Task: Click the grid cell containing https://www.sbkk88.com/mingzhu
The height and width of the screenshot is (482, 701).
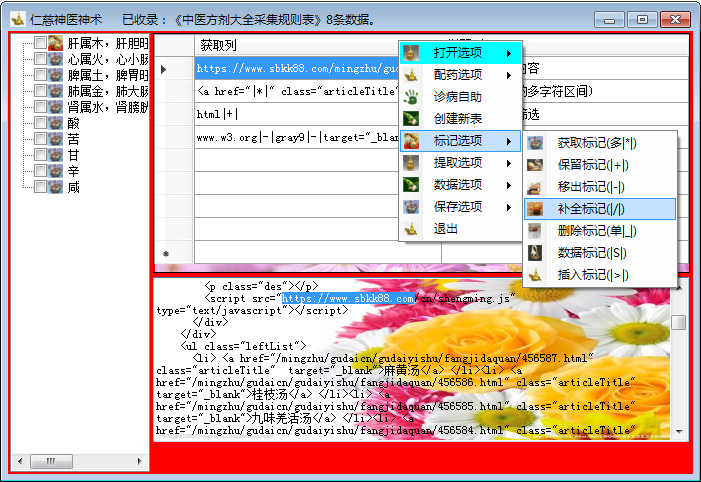Action: point(296,68)
